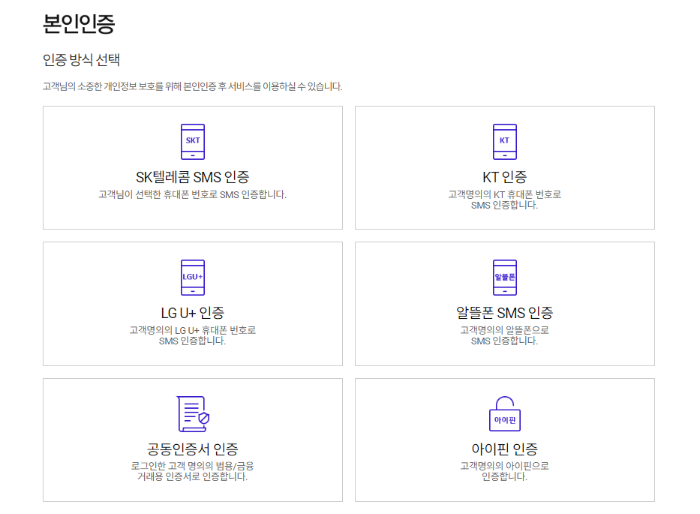Screen dimensions: 700x514
Task: Click text '고객님이 선택한 휴대폰 번호로 SMS 인증합니다.'
Action: [192, 195]
